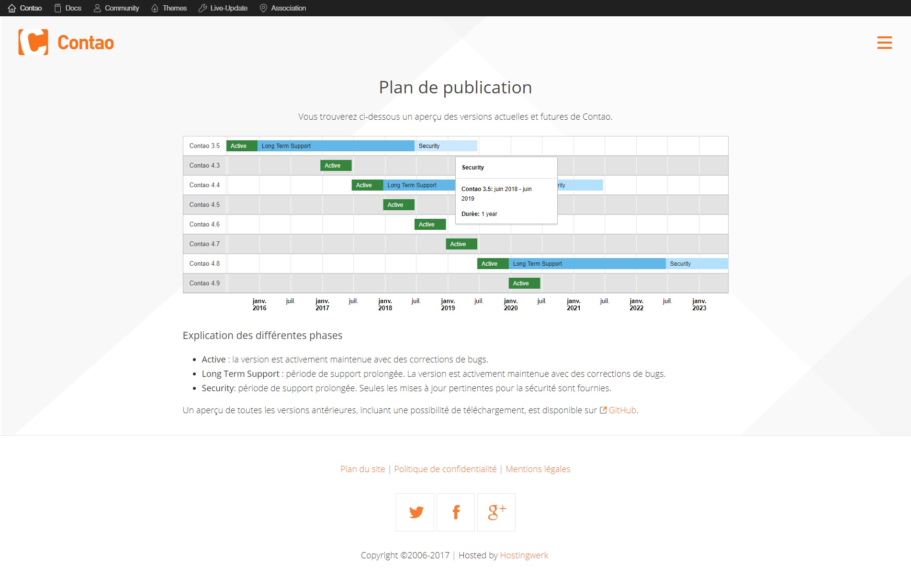Image resolution: width=911 pixels, height=588 pixels.
Task: Click Contao 4.4 Security bar
Action: [580, 185]
